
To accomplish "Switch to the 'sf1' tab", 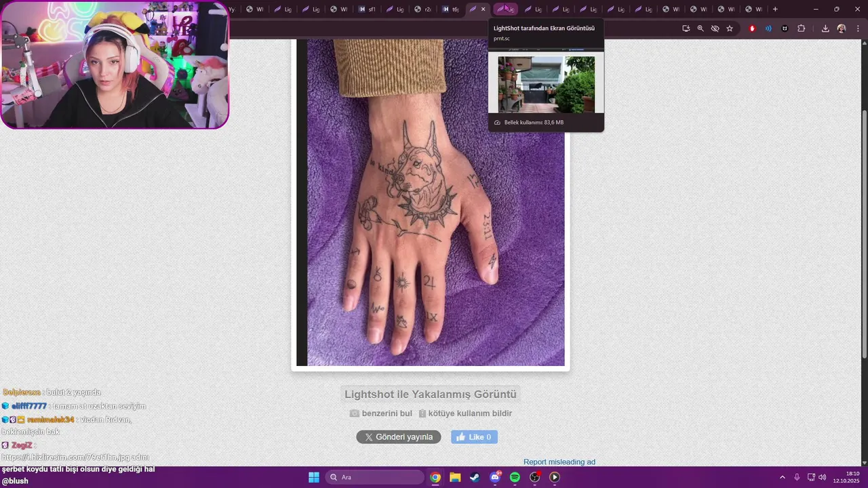I will [x=367, y=9].
